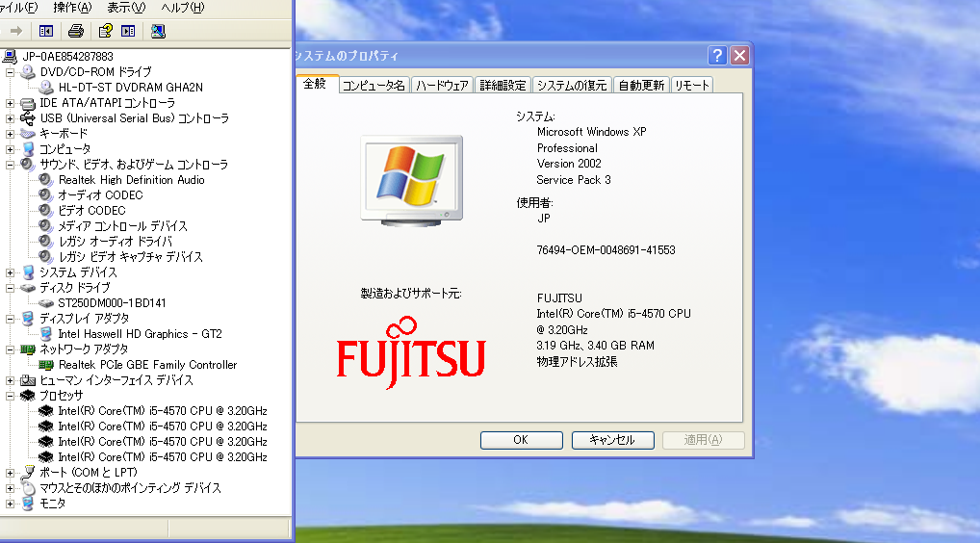
Task: Collapse the ディスプレイ アダプタ node
Action: 10,319
